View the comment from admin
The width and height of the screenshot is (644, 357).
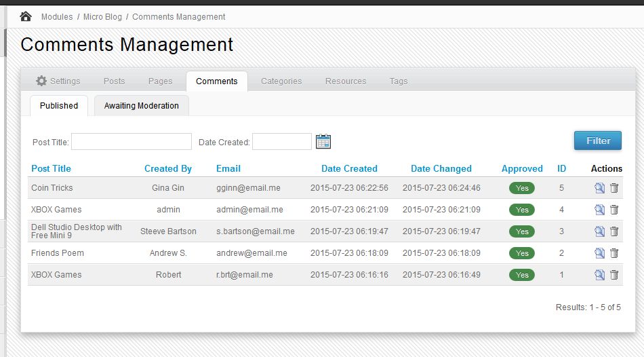tap(599, 210)
